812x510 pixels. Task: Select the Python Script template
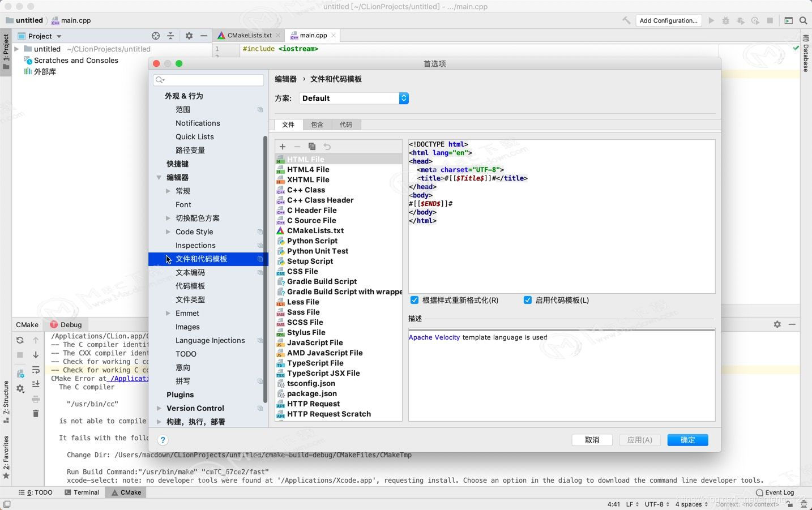(339, 241)
